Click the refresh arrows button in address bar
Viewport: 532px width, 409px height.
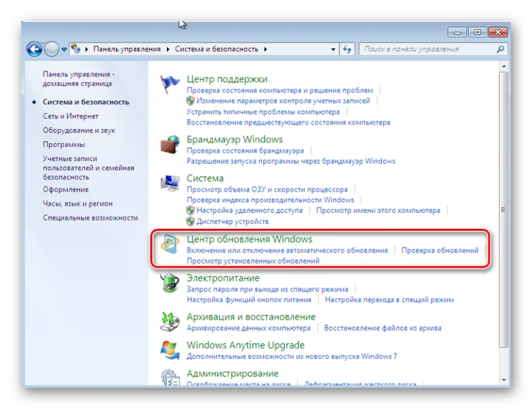coord(347,49)
